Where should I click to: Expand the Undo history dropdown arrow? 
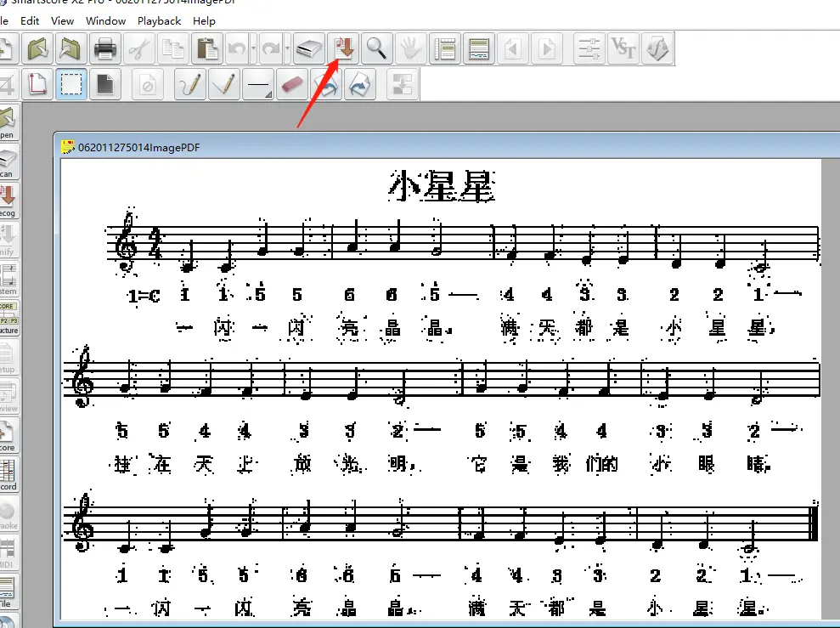253,48
